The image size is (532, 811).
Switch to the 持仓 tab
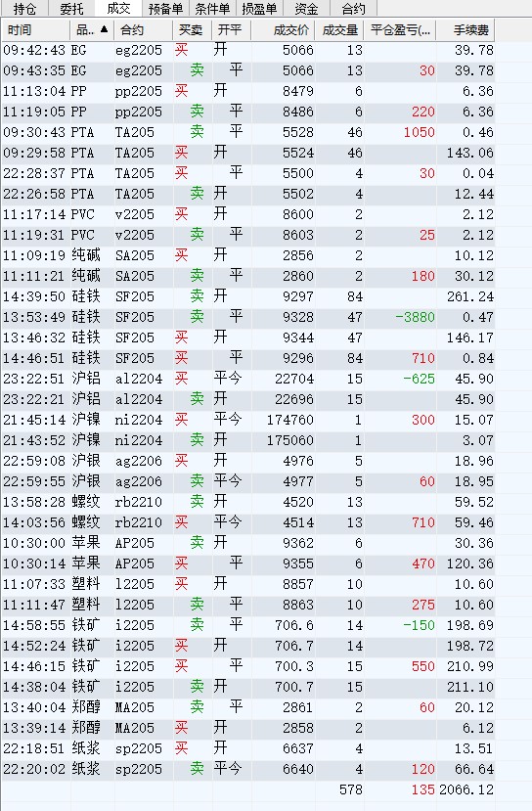[24, 8]
